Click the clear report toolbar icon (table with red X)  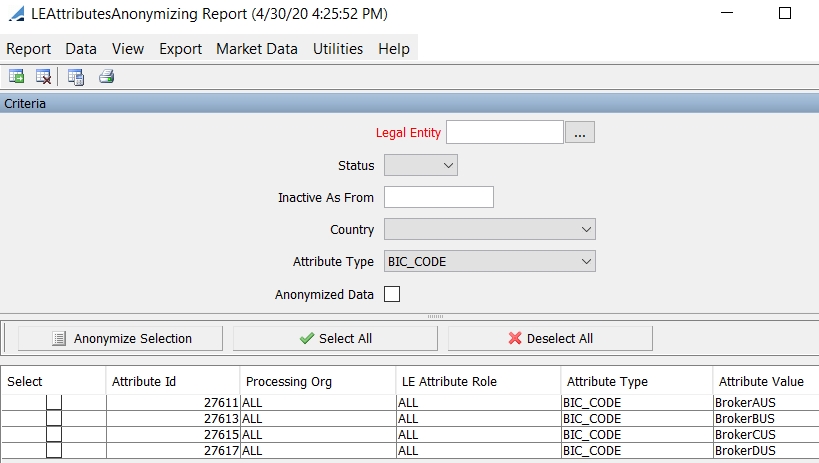(x=43, y=77)
